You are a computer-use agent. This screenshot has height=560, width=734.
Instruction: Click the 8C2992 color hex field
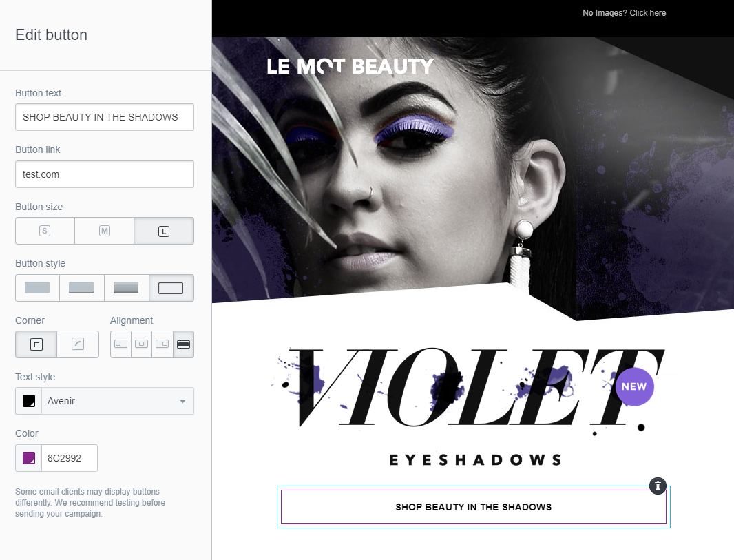[x=70, y=458]
